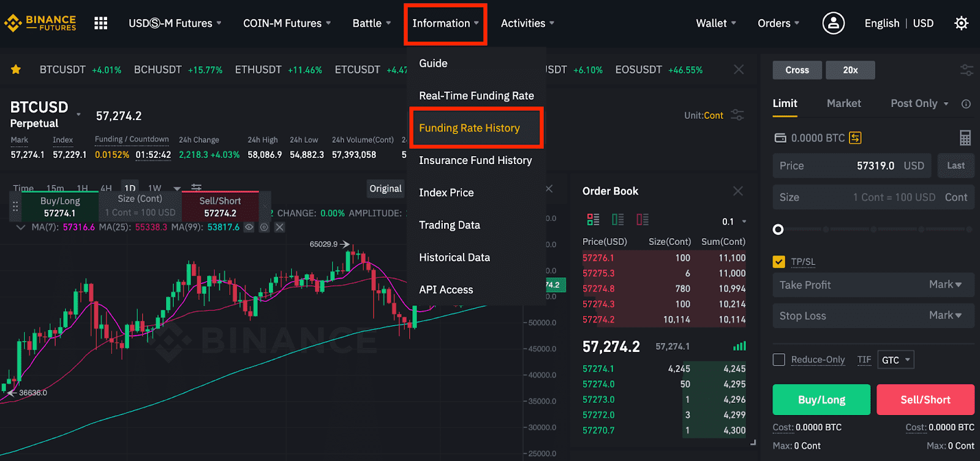The image size is (980, 461).
Task: Toggle MA indicator visibility eye icon
Action: coord(249,227)
